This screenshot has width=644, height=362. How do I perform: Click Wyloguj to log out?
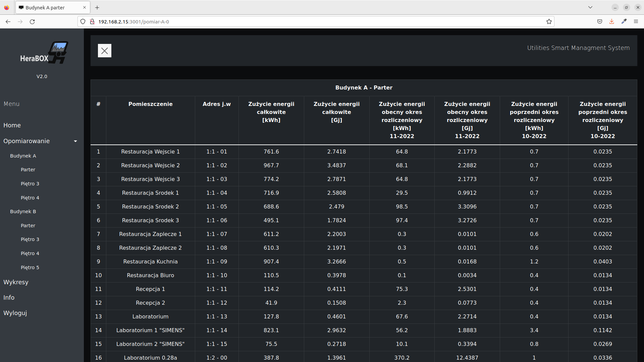pyautogui.click(x=15, y=313)
